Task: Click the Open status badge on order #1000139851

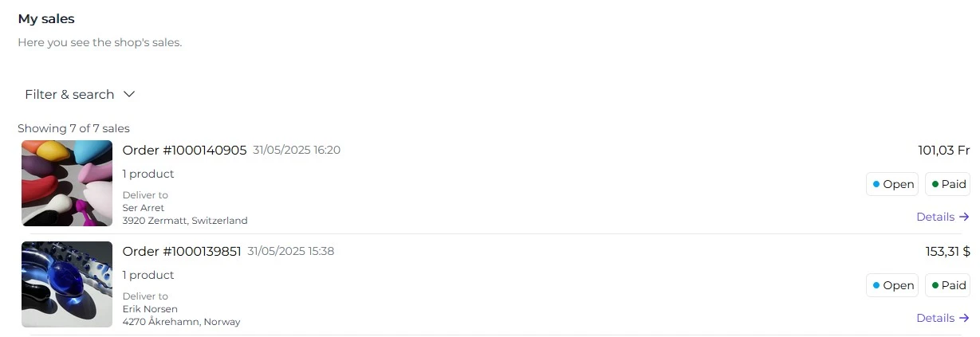Action: tap(892, 285)
